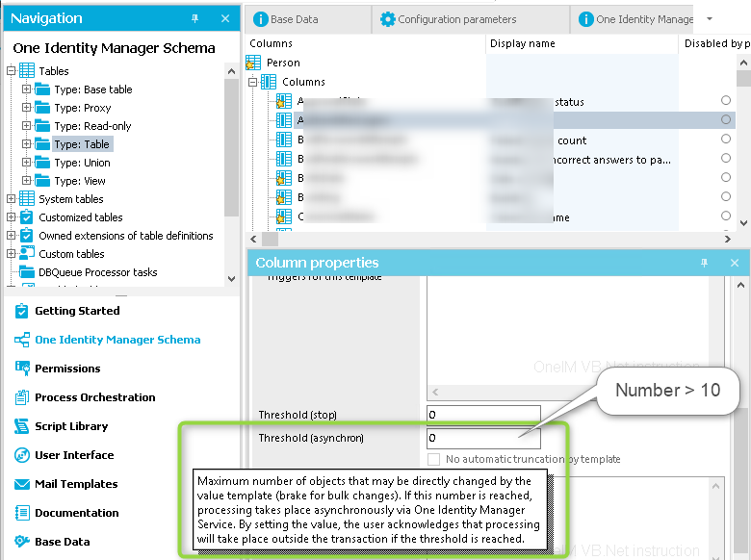Click the User Interface icon

[x=22, y=455]
